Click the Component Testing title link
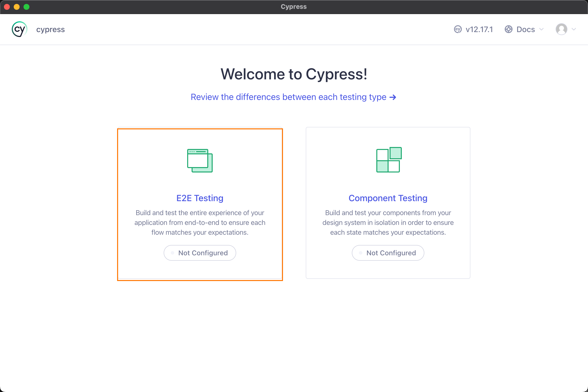 coord(388,198)
